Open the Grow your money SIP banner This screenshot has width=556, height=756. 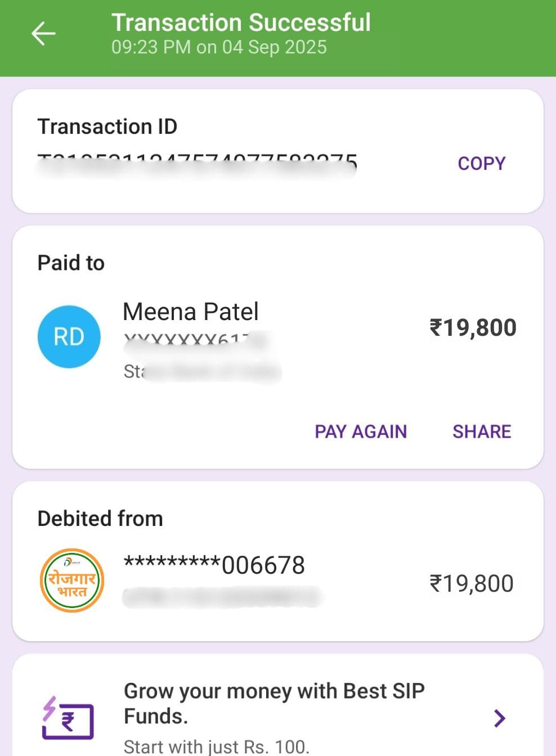click(274, 703)
